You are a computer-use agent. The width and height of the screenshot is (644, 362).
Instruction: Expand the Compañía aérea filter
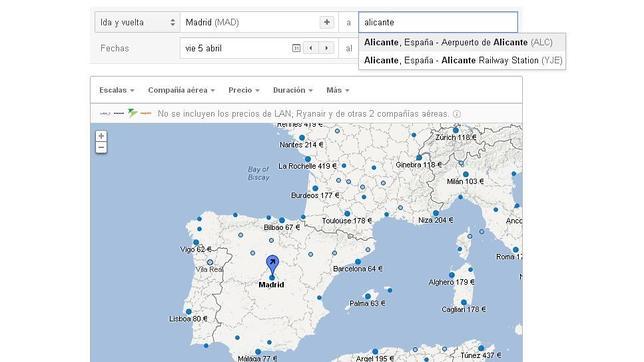(181, 90)
